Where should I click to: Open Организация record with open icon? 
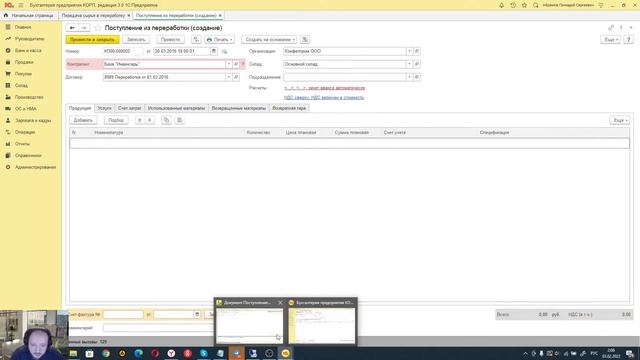pyautogui.click(x=417, y=51)
